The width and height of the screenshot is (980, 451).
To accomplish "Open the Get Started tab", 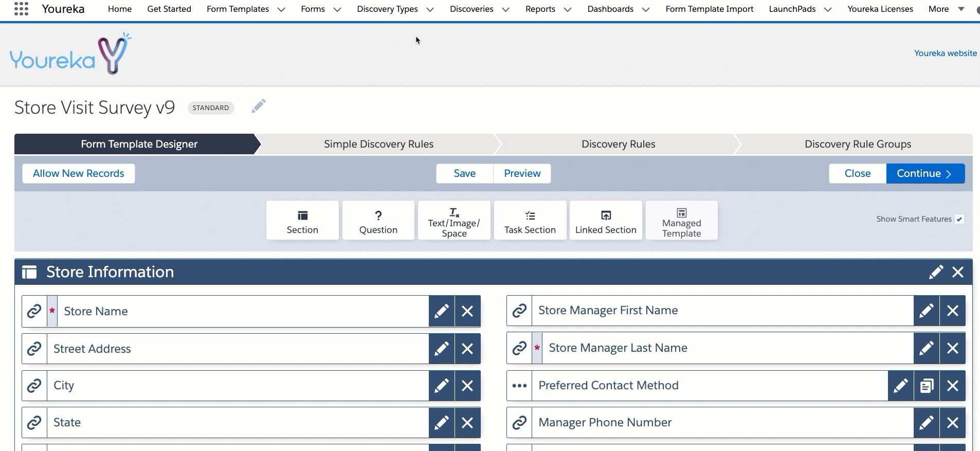I will pyautogui.click(x=169, y=9).
